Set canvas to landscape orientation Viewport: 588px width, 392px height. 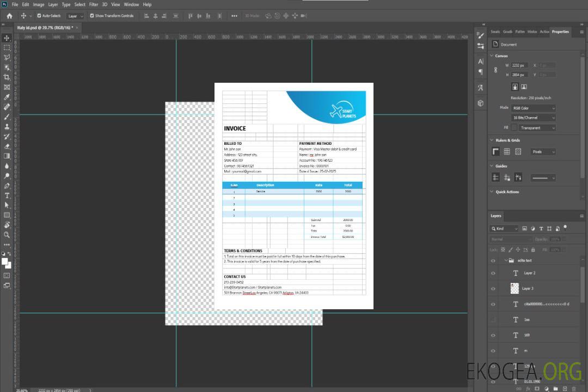tap(524, 87)
